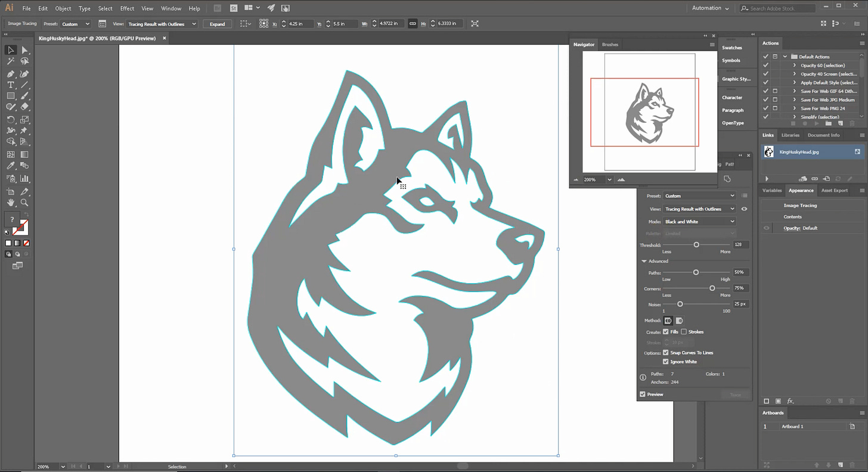The width and height of the screenshot is (868, 472).
Task: Select the Rectangle tool
Action: [11, 95]
